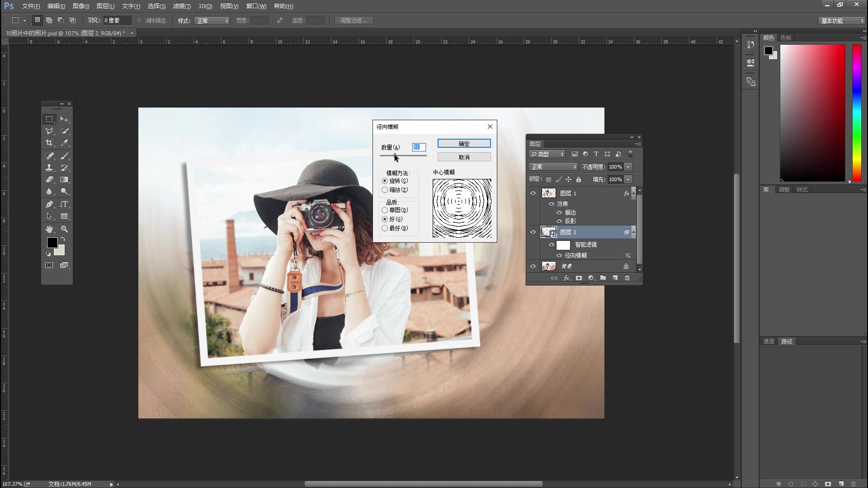This screenshot has width=868, height=488.
Task: Open the layer blend mode 正常 dropdown
Action: click(x=553, y=167)
